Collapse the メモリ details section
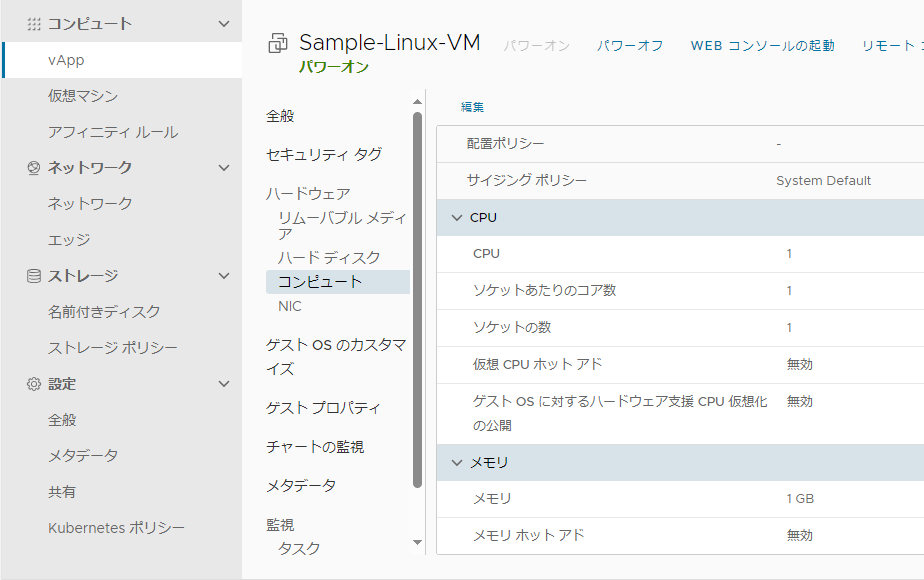Screen dimensions: 924x580 pyautogui.click(x=458, y=463)
